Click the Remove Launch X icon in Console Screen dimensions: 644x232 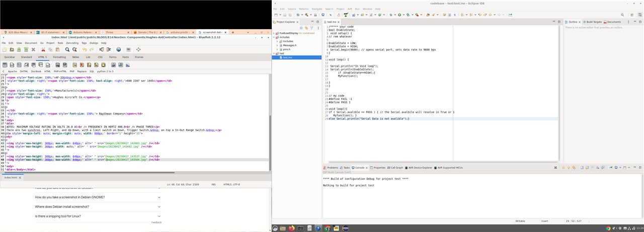555,168
